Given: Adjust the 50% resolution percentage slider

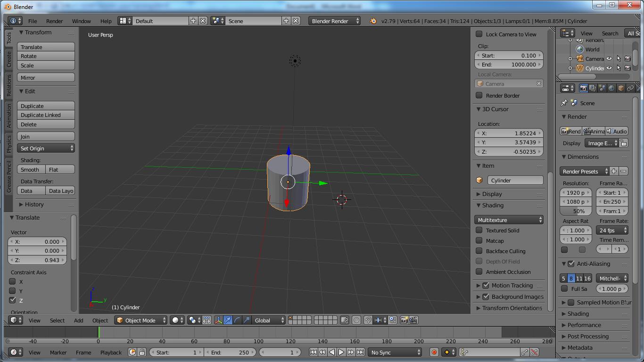Looking at the screenshot, I should [x=576, y=211].
